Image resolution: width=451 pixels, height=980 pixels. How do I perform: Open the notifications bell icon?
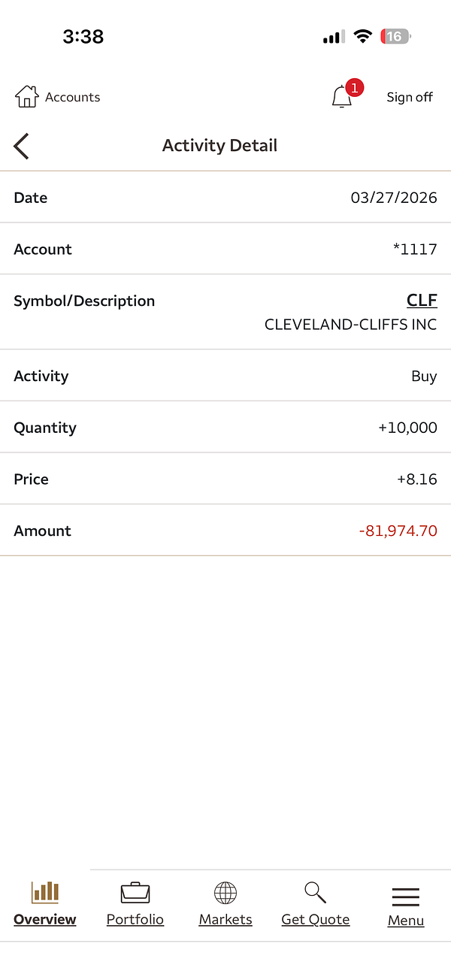tap(341, 98)
